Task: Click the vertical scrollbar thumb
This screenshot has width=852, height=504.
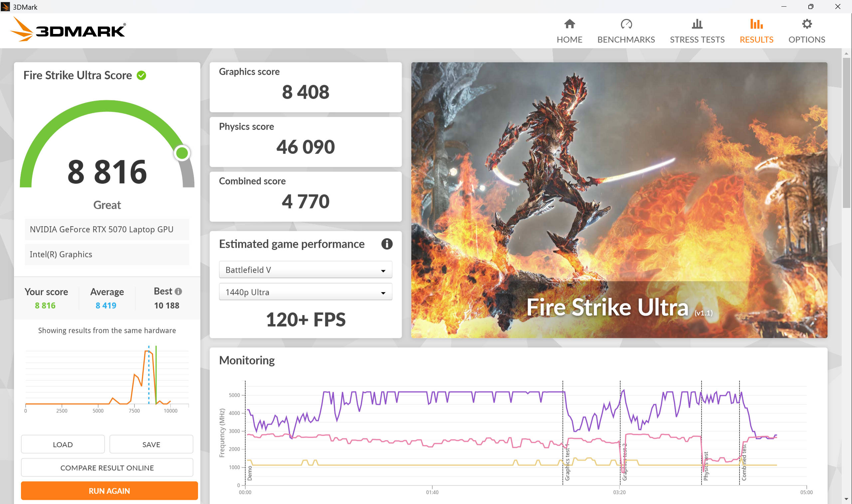Action: [x=846, y=132]
